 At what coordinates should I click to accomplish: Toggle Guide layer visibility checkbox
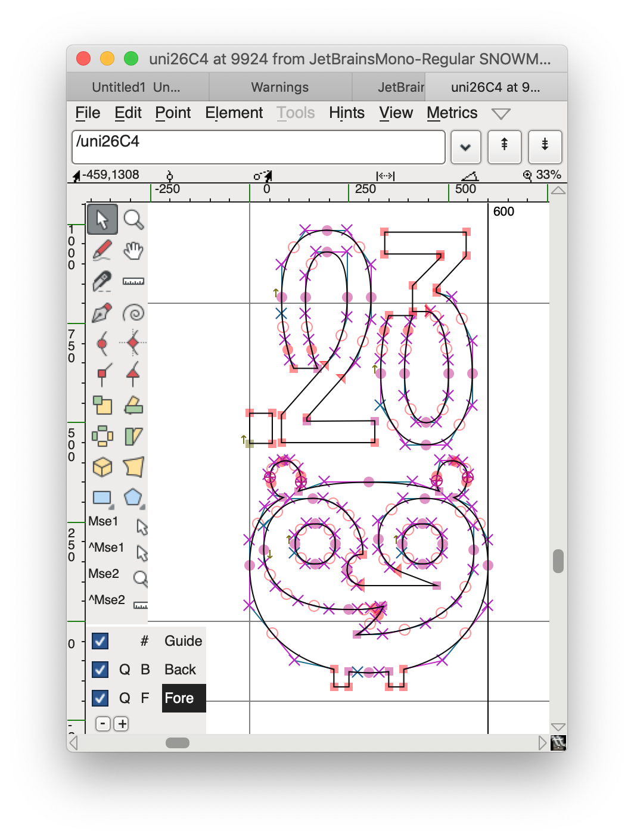point(100,641)
